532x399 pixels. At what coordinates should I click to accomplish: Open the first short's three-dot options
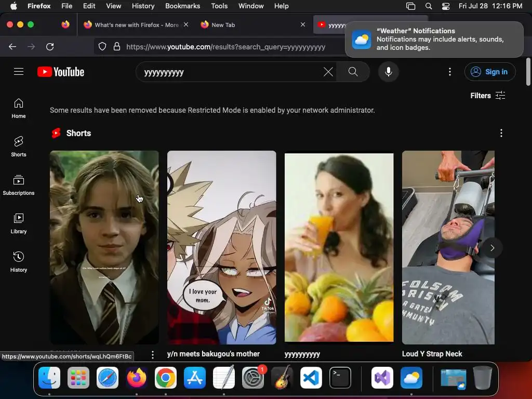pos(153,354)
